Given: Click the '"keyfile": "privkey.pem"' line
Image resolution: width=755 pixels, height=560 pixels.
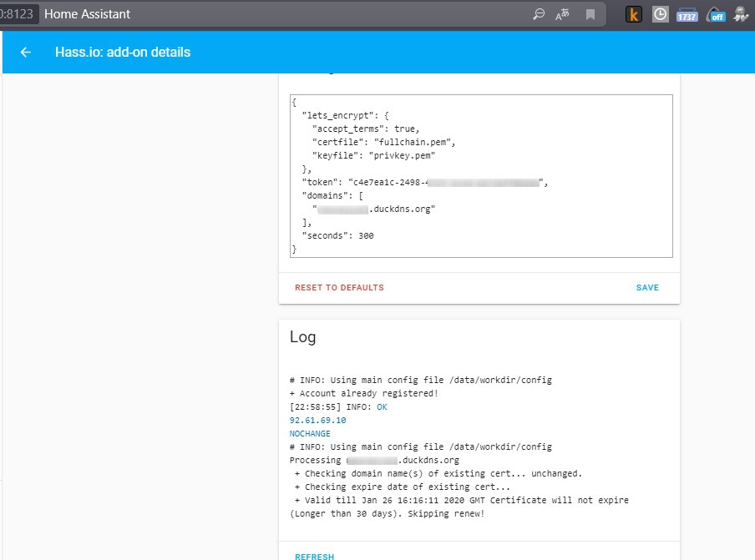Looking at the screenshot, I should (x=373, y=156).
